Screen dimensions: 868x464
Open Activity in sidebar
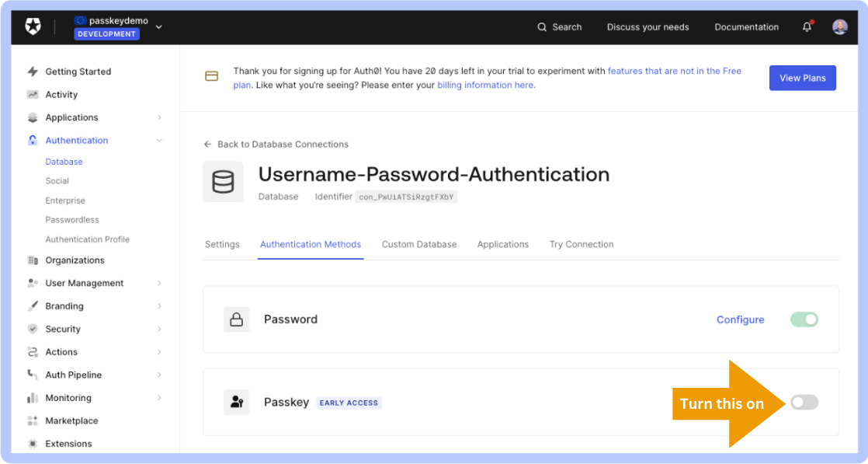pyautogui.click(x=61, y=94)
